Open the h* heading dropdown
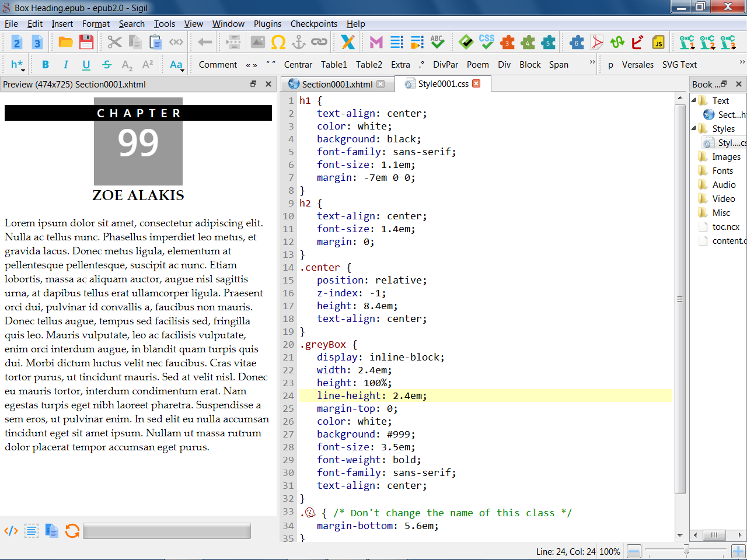Viewport: 747px width, 560px height. [x=17, y=65]
